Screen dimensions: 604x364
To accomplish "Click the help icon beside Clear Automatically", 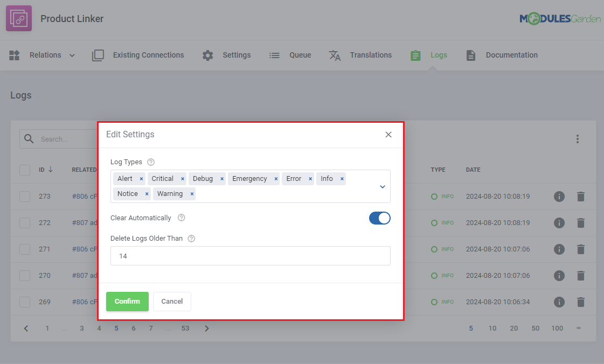I will tap(182, 218).
